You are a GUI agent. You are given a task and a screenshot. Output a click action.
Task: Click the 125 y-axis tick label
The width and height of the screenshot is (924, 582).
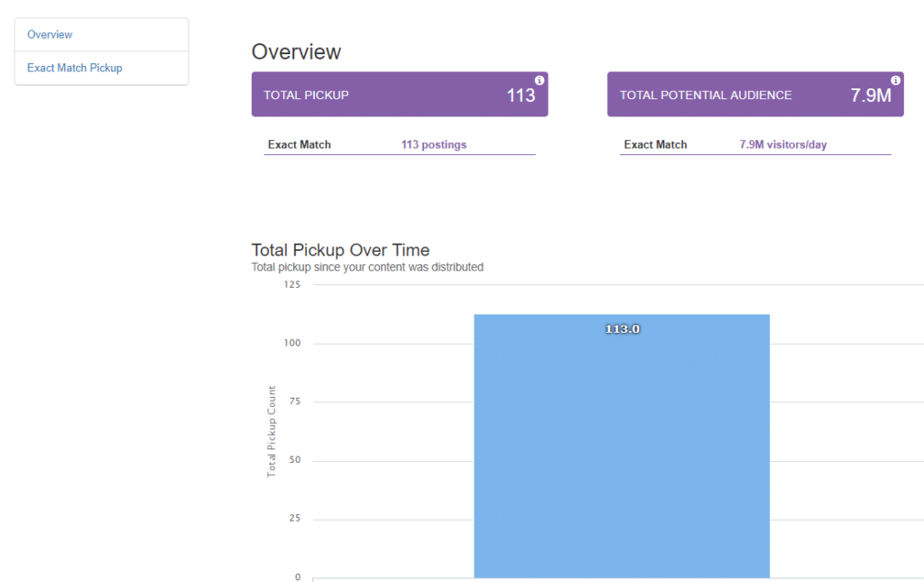pyautogui.click(x=292, y=284)
